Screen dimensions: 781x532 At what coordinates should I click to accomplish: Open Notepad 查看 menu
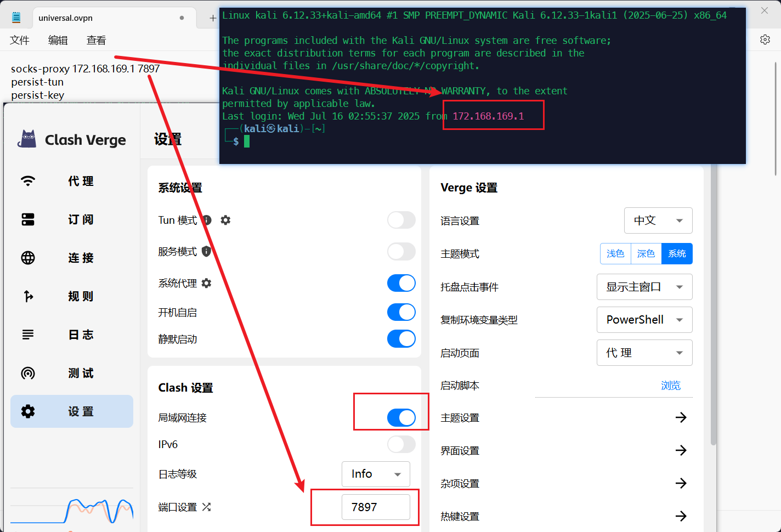tap(97, 40)
